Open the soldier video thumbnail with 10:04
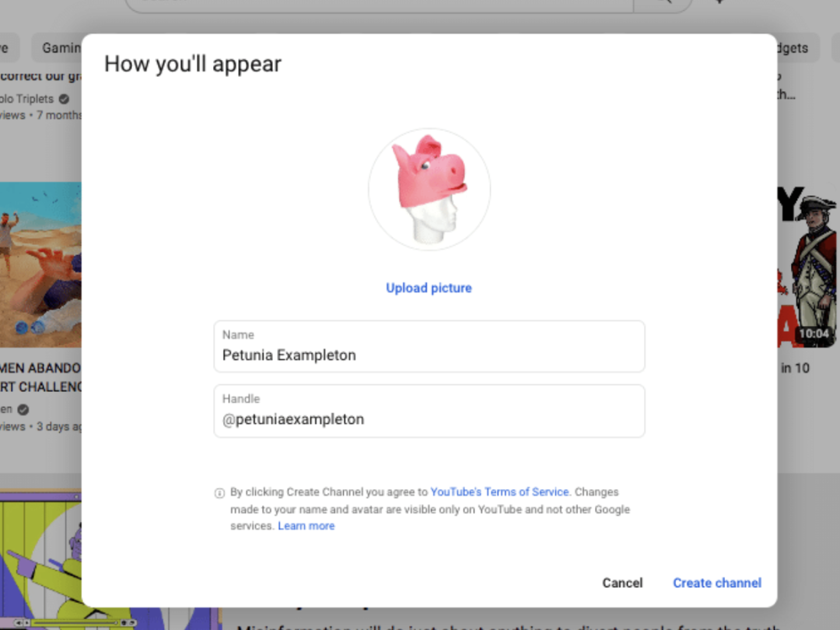This screenshot has height=630, width=840. point(807,265)
